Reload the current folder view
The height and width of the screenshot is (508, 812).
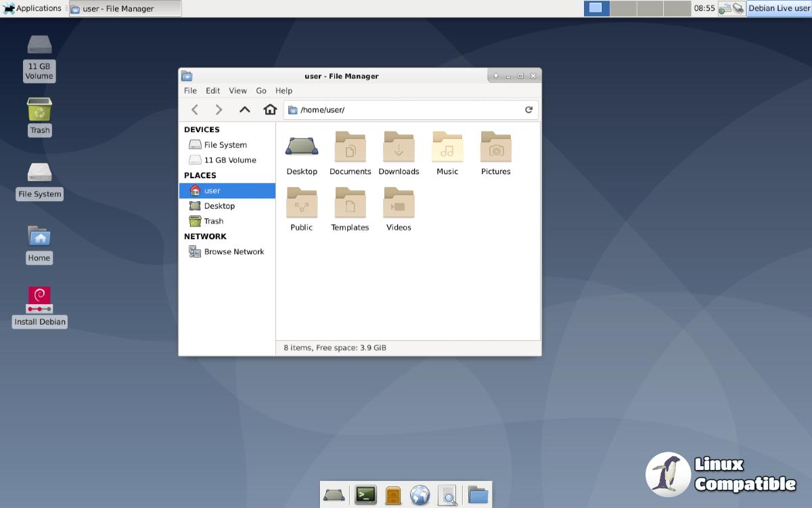click(528, 110)
